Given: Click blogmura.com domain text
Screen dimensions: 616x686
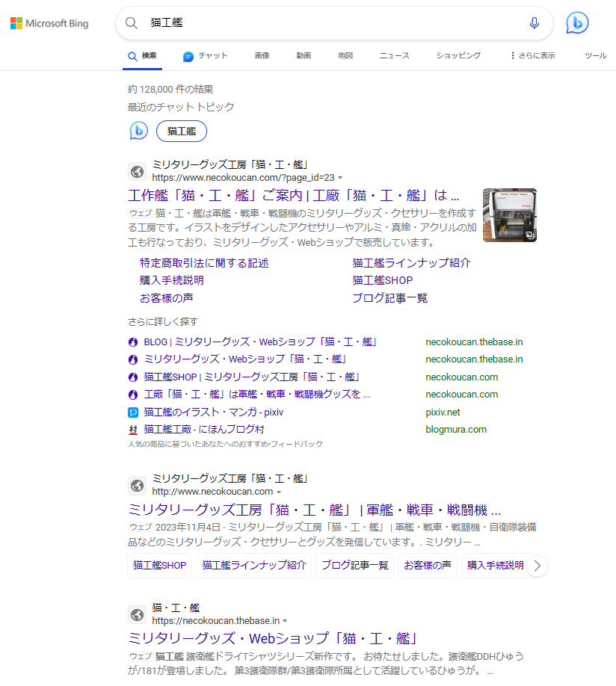Looking at the screenshot, I should click(456, 430).
